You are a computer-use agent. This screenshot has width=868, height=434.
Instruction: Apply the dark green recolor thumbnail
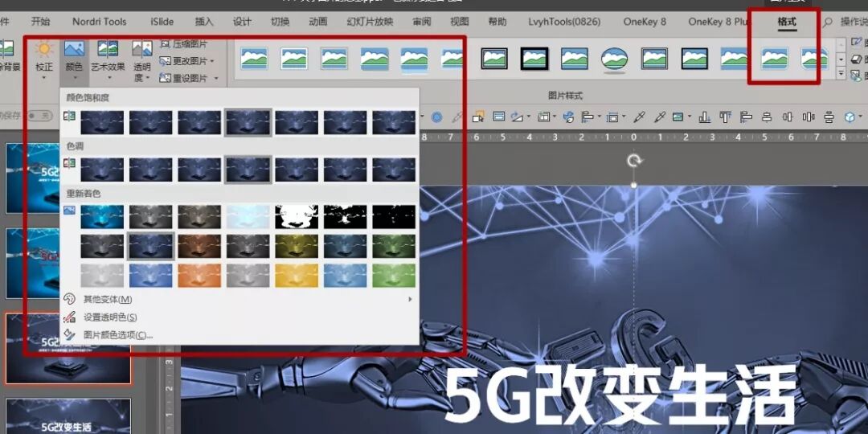point(394,247)
